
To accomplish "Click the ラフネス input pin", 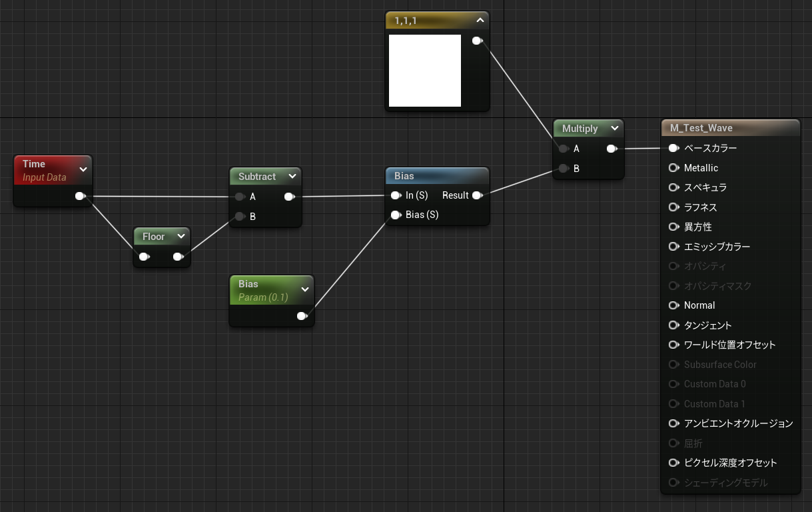I will point(673,207).
